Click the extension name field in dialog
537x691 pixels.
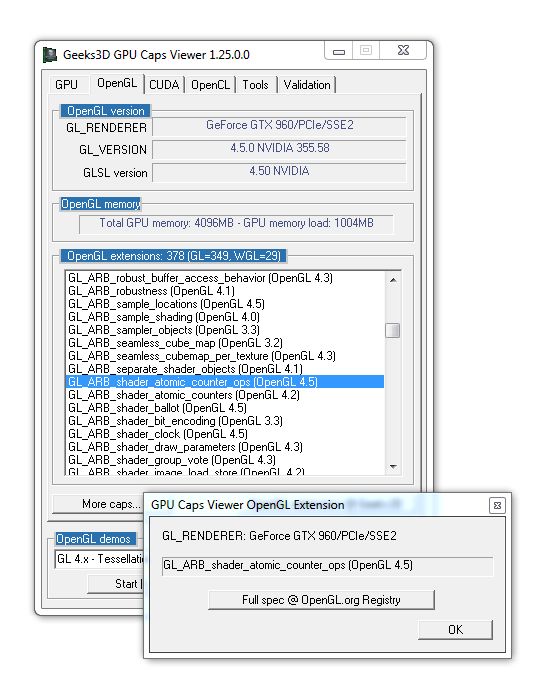pyautogui.click(x=327, y=565)
